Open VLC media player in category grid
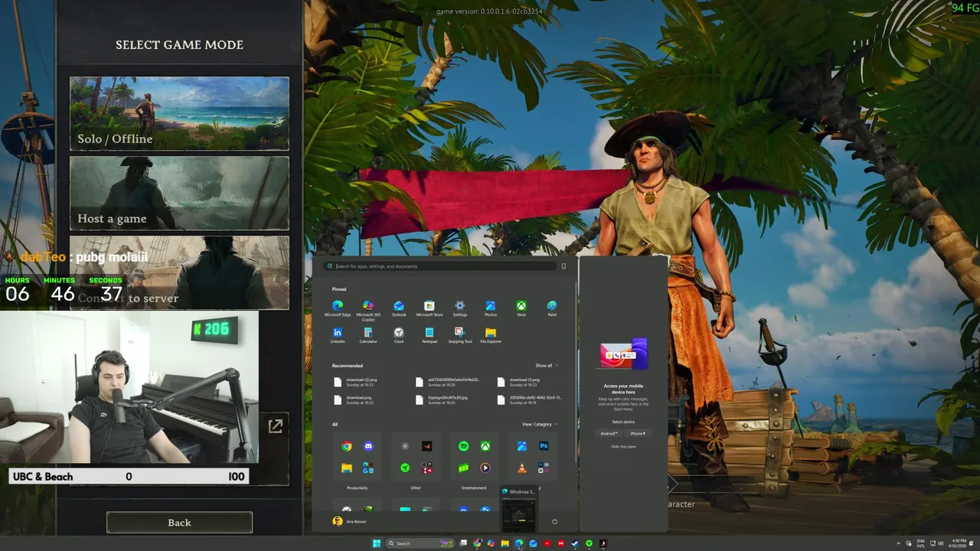 522,468
